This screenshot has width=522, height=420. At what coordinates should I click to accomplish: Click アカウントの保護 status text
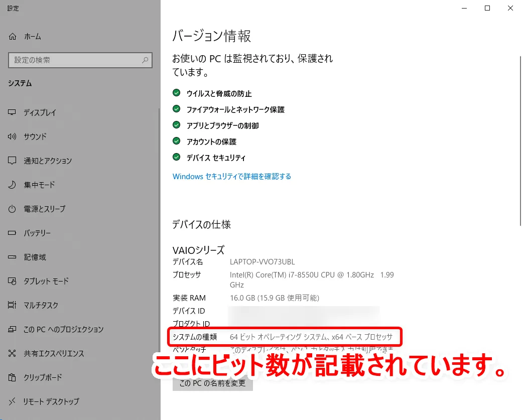point(211,142)
